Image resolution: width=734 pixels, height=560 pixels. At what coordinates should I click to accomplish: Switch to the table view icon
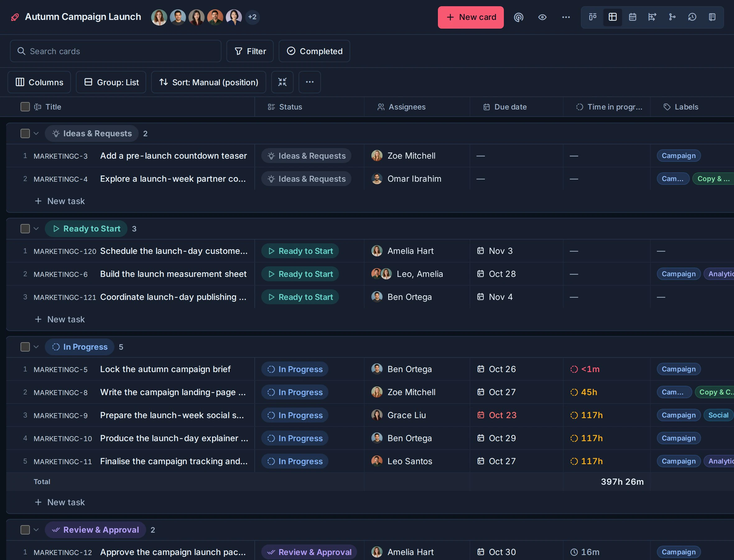[612, 17]
